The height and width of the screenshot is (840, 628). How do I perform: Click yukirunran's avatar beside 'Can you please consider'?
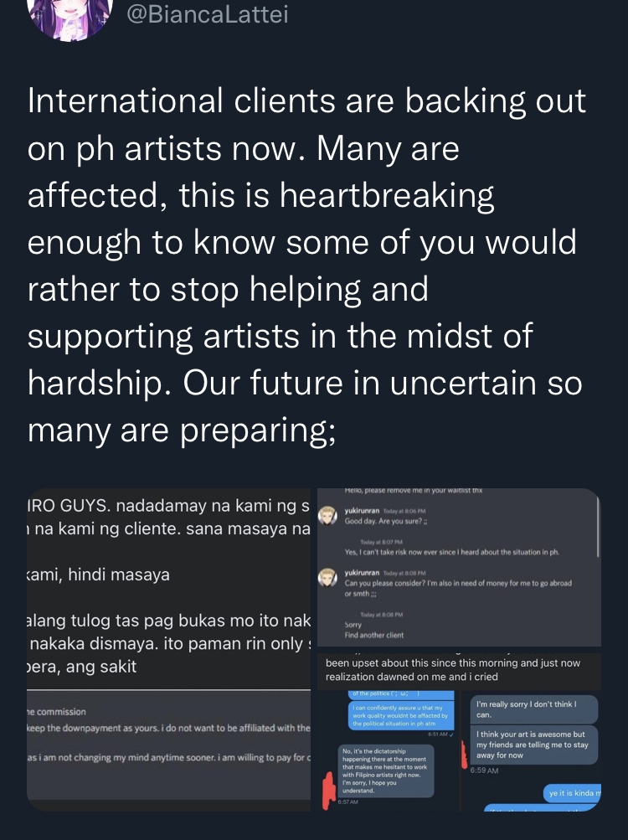pyautogui.click(x=327, y=578)
